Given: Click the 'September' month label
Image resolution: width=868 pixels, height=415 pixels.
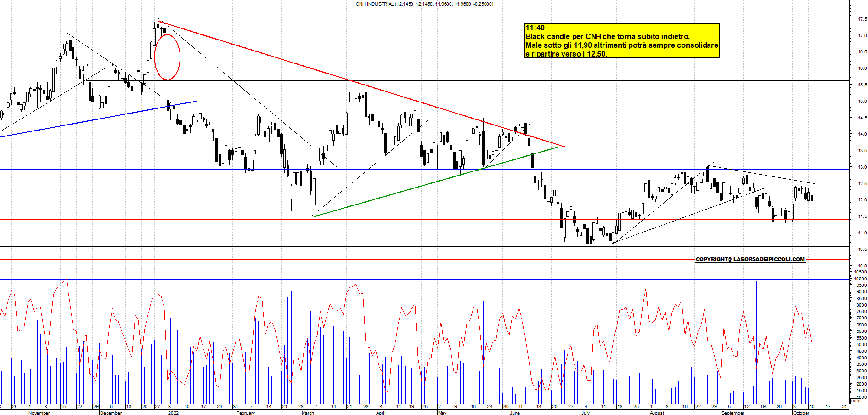Looking at the screenshot, I should 733,413.
